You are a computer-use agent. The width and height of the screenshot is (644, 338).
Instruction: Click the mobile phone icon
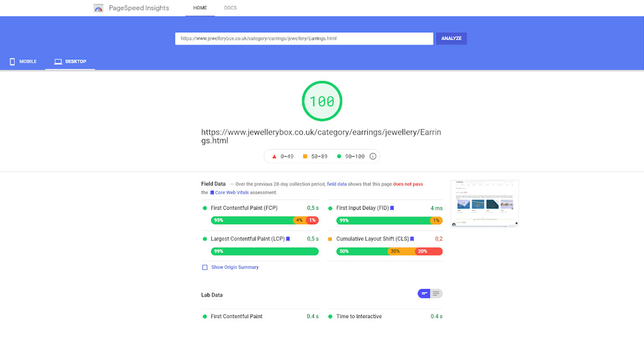[x=12, y=62]
